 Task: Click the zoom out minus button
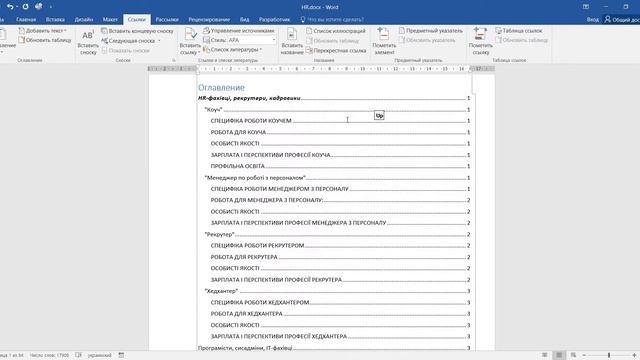[x=584, y=356]
